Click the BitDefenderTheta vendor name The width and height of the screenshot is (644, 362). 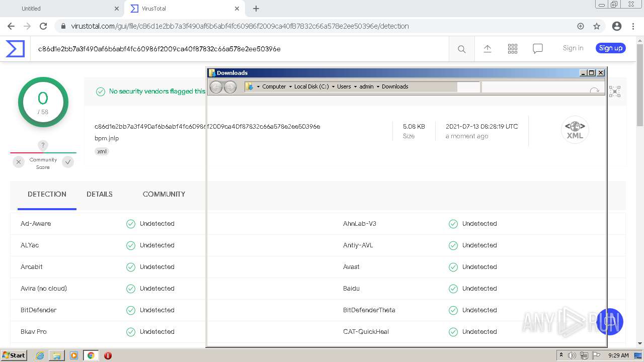369,310
